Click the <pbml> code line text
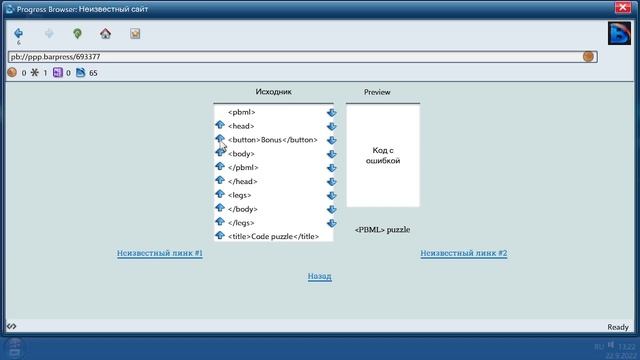Screen dimensions: 640x360 pyautogui.click(x=242, y=112)
